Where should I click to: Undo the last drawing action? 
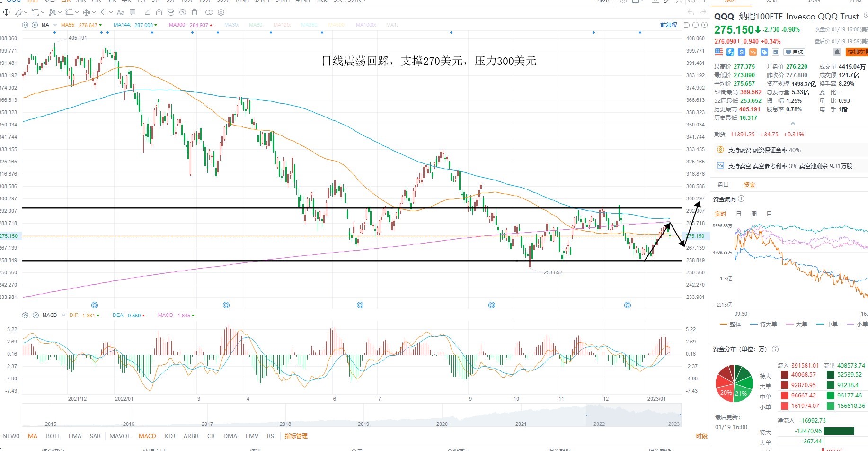[x=691, y=13]
